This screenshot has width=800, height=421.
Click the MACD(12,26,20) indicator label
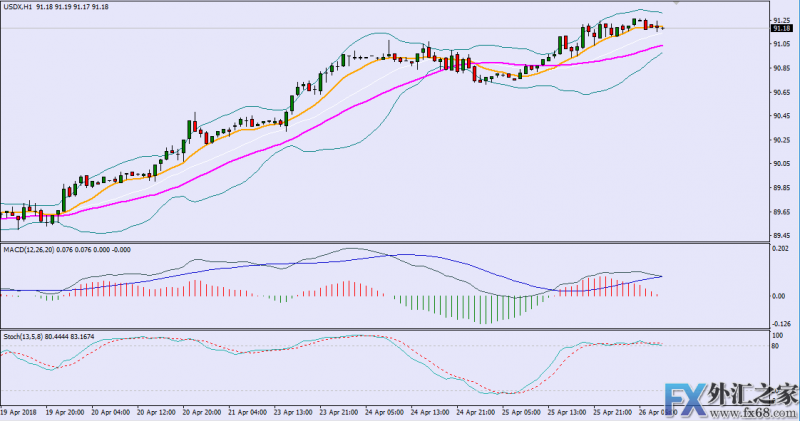coord(29,248)
